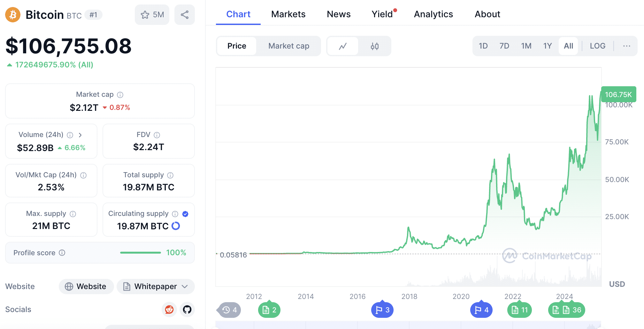644x329 pixels.
Task: Expand Volume (24h) details chevron
Action: [80, 135]
